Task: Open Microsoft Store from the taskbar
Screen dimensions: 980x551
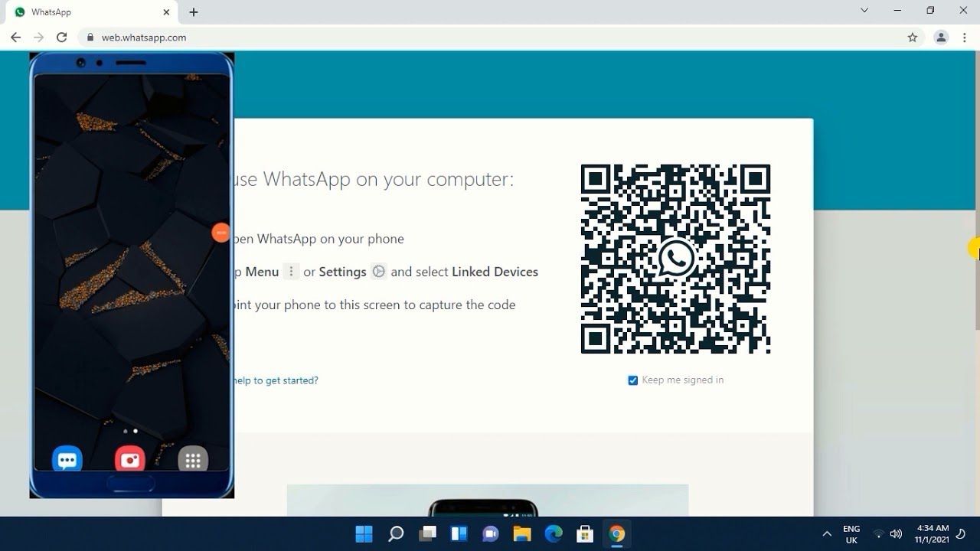Action: pos(585,533)
